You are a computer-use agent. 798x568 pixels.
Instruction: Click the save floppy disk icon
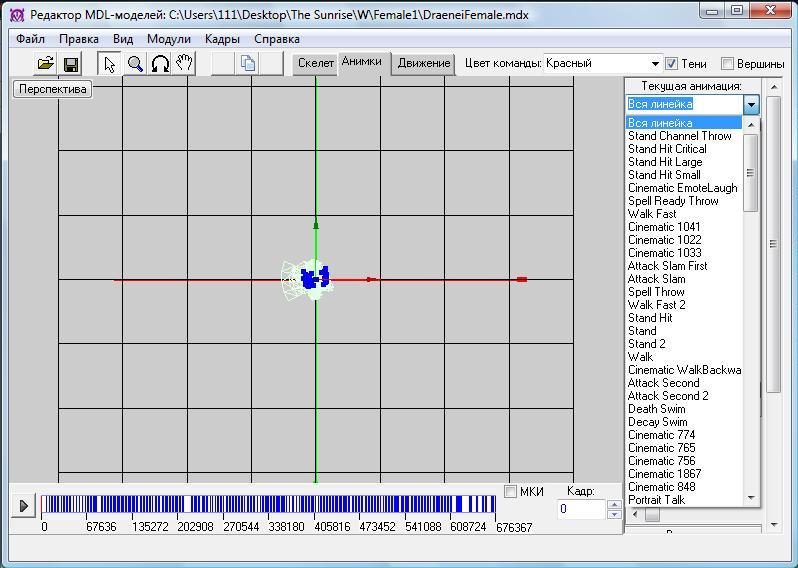tap(71, 64)
